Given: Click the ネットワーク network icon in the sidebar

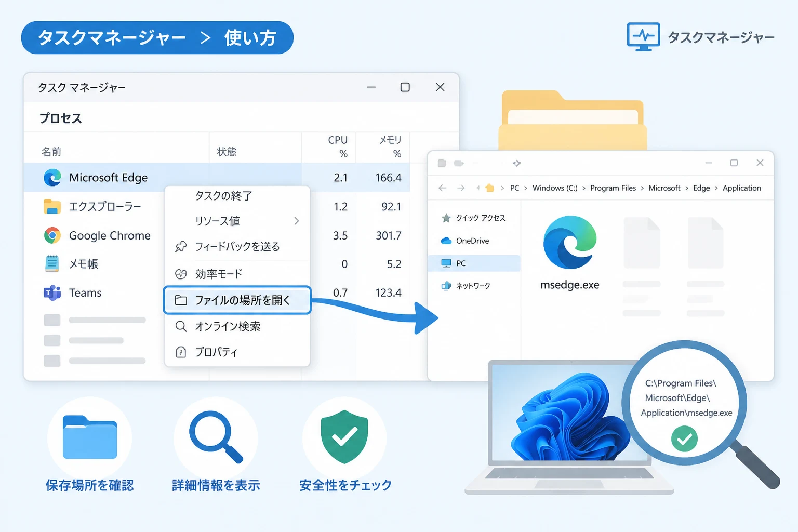Looking at the screenshot, I should pyautogui.click(x=446, y=286).
